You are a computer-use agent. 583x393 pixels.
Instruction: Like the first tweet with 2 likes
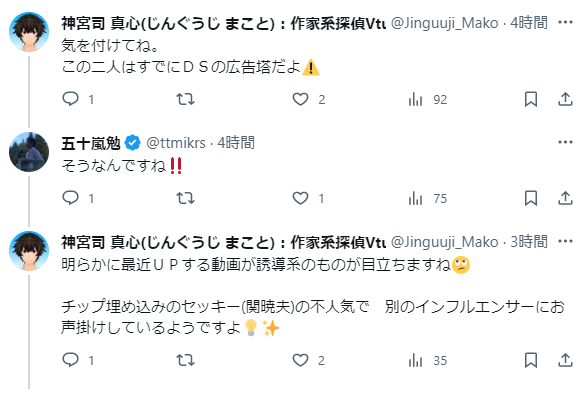(300, 99)
